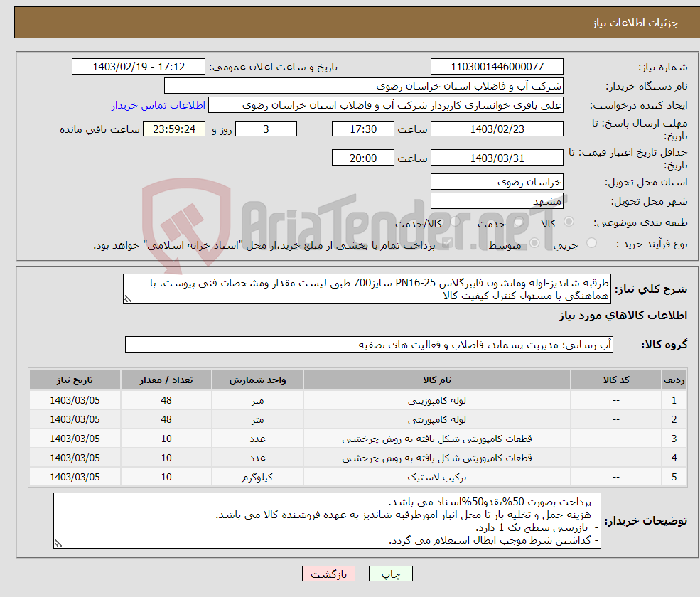Click the بازگشت back button
The height and width of the screenshot is (597, 700).
[x=328, y=574]
